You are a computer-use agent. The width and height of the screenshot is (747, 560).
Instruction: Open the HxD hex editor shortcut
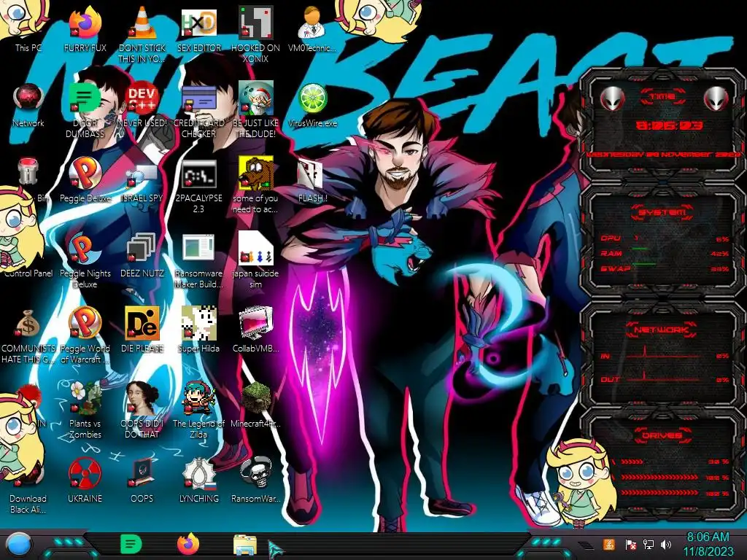198,24
